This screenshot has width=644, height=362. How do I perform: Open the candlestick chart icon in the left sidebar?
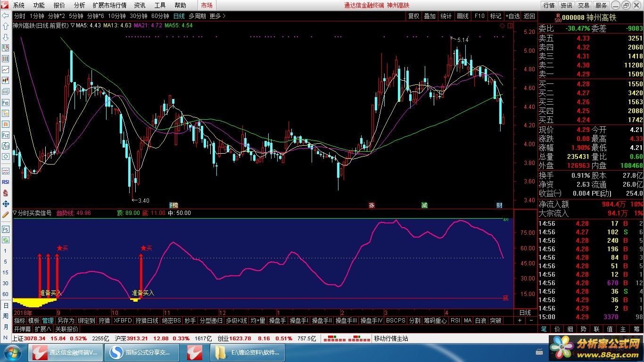coord(6,81)
